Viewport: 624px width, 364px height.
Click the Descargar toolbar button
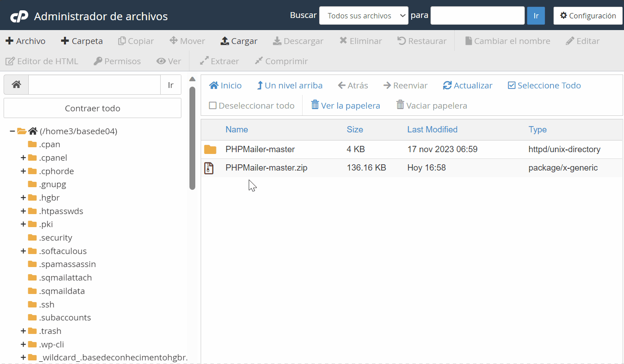(298, 41)
